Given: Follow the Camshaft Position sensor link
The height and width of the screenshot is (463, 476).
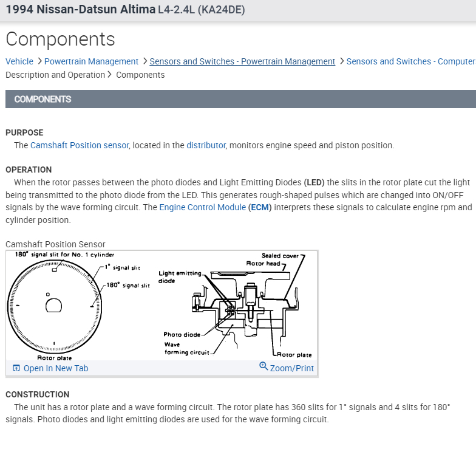Looking at the screenshot, I should tap(80, 145).
